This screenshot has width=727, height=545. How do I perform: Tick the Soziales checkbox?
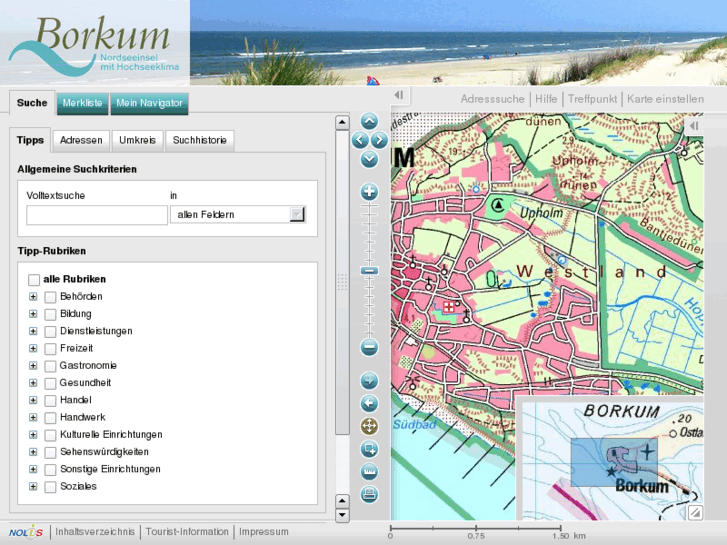click(50, 487)
